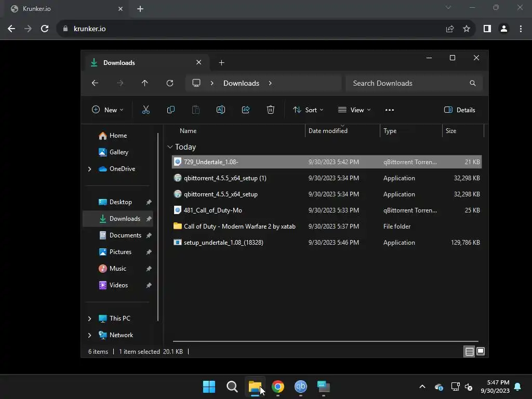
Task: Open notification bell in system tray
Action: (518, 387)
